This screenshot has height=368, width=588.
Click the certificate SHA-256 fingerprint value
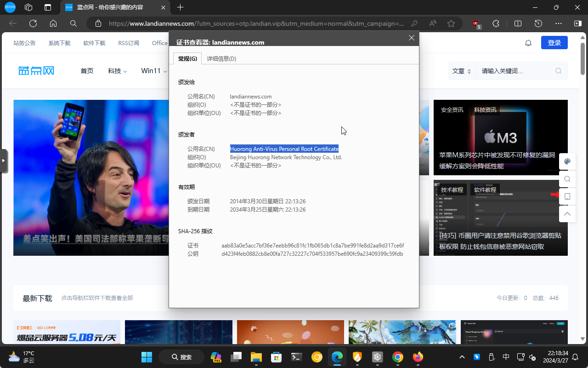[312, 246]
